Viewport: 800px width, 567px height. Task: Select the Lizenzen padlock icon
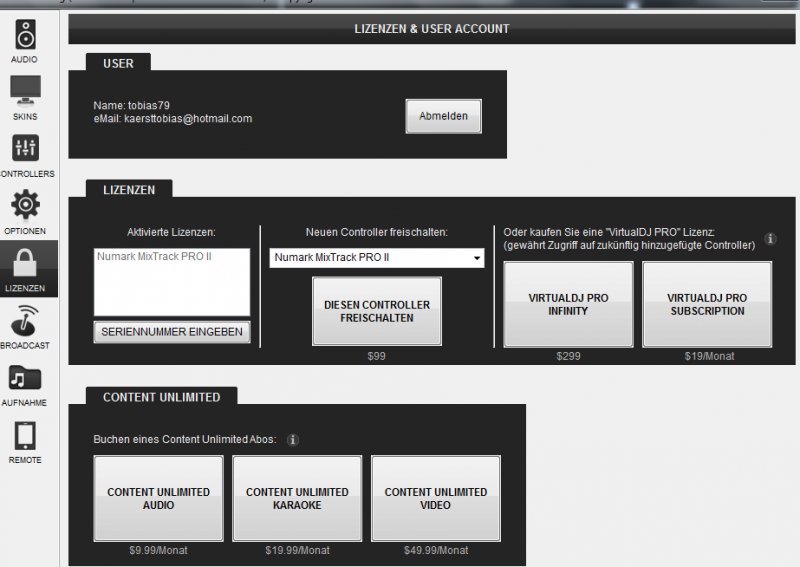click(x=25, y=263)
